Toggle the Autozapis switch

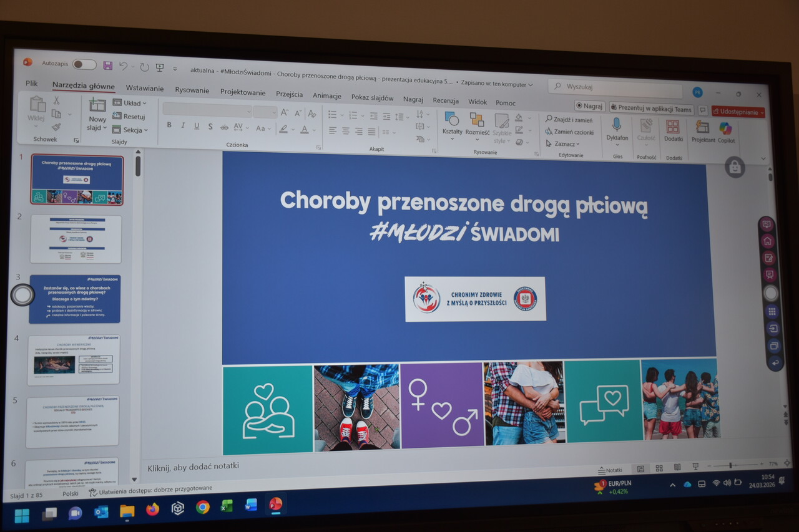84,64
